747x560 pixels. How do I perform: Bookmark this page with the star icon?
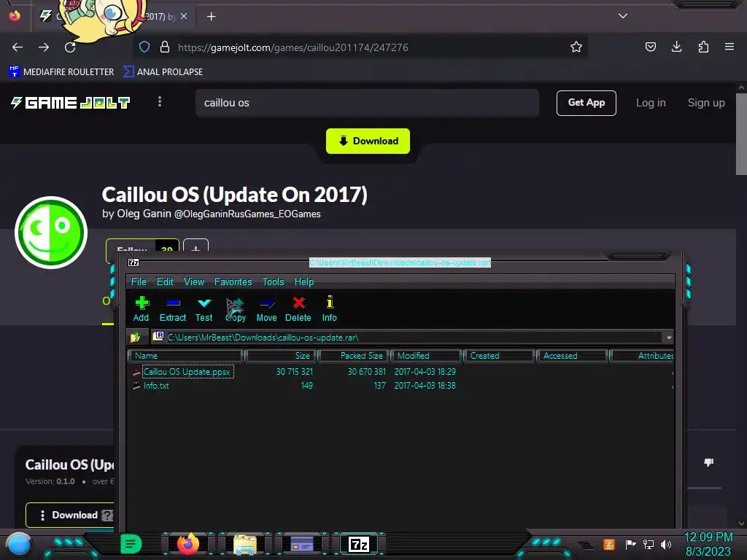(576, 47)
